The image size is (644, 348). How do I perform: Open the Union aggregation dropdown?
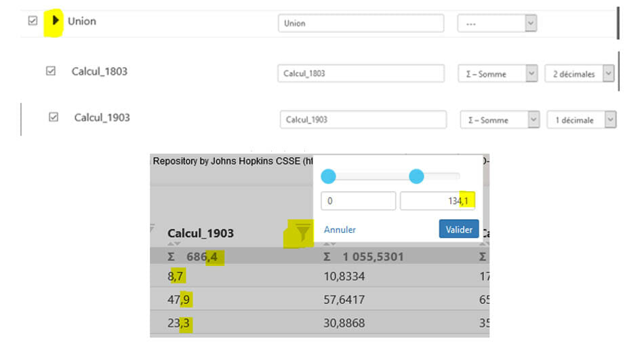497,23
